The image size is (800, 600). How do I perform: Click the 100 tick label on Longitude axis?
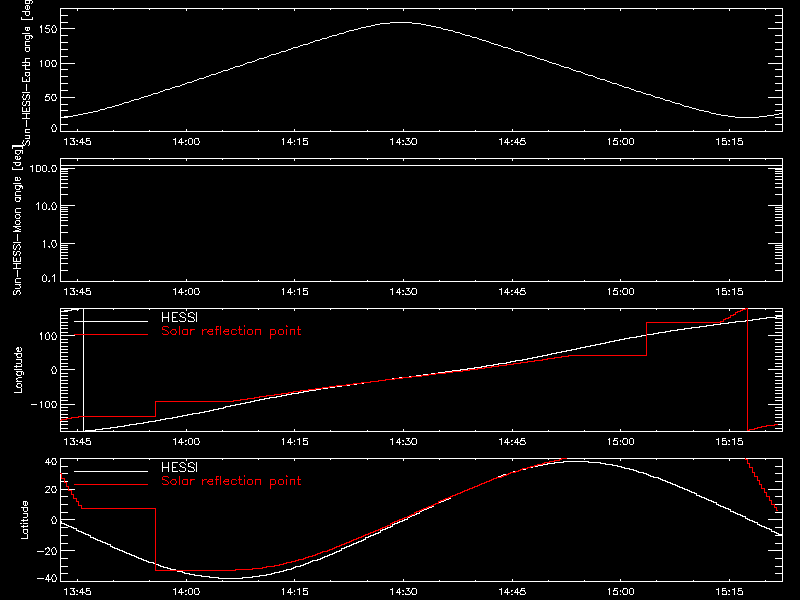(x=48, y=336)
